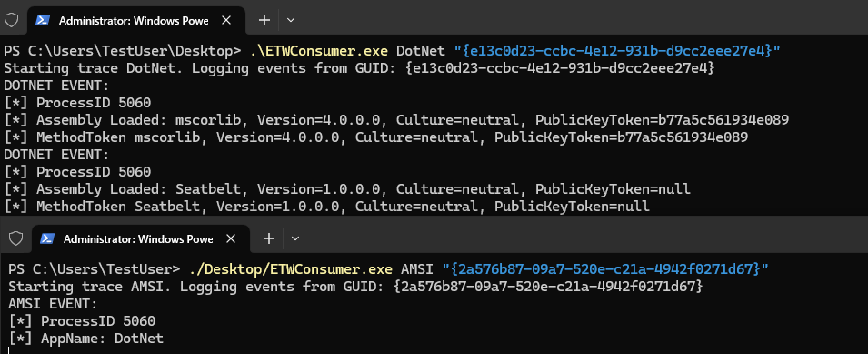
Task: Click the PowerShell icon on the lower window's tab
Action: [47, 238]
